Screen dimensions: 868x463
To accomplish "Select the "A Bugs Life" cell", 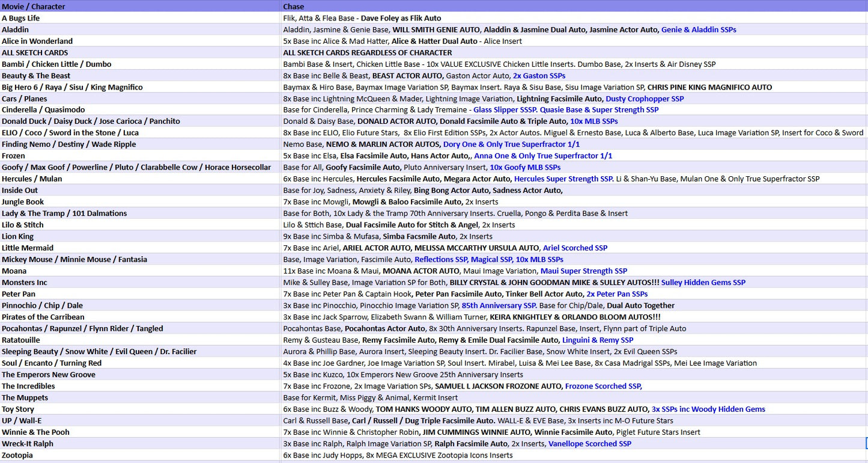I will click(21, 18).
